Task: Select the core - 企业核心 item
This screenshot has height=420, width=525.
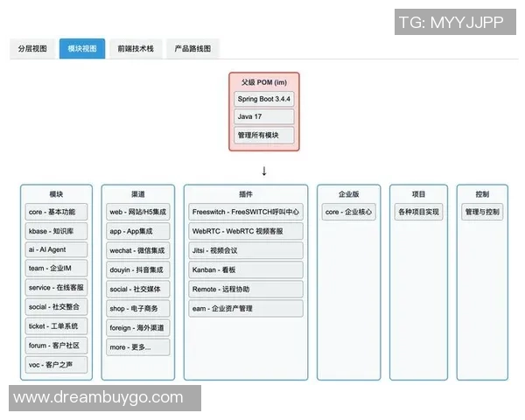Action: tap(348, 212)
